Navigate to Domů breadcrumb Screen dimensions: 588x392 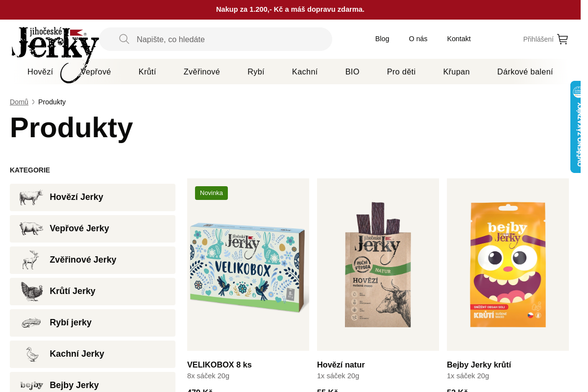point(19,102)
